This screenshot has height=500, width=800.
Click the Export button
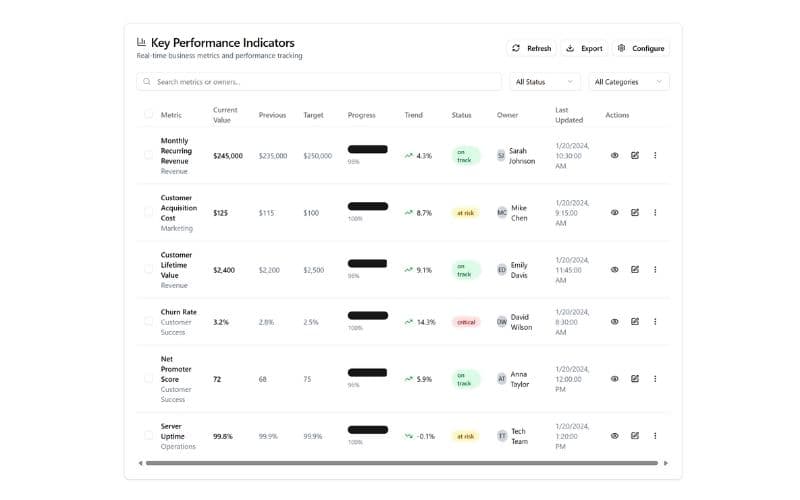pyautogui.click(x=584, y=48)
